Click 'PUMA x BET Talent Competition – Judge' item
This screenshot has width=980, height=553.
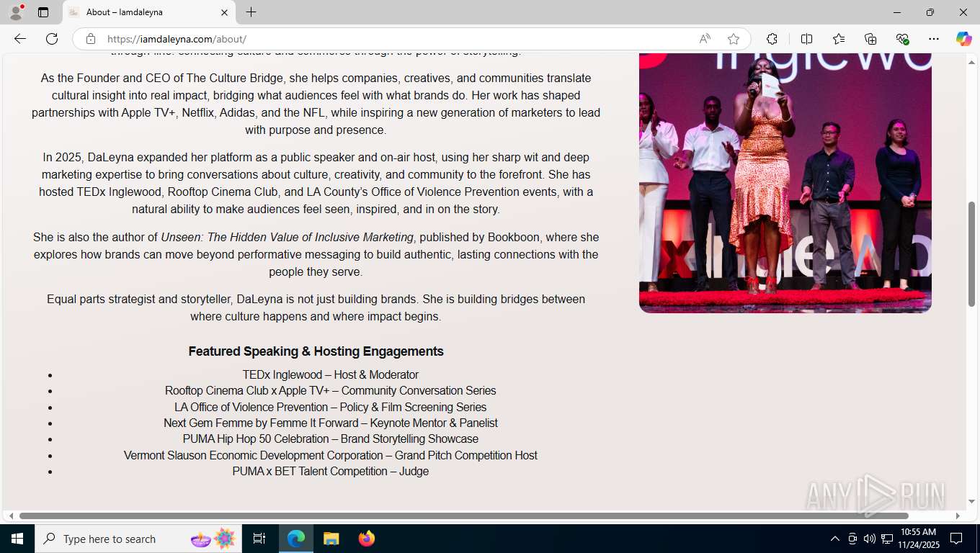click(331, 471)
